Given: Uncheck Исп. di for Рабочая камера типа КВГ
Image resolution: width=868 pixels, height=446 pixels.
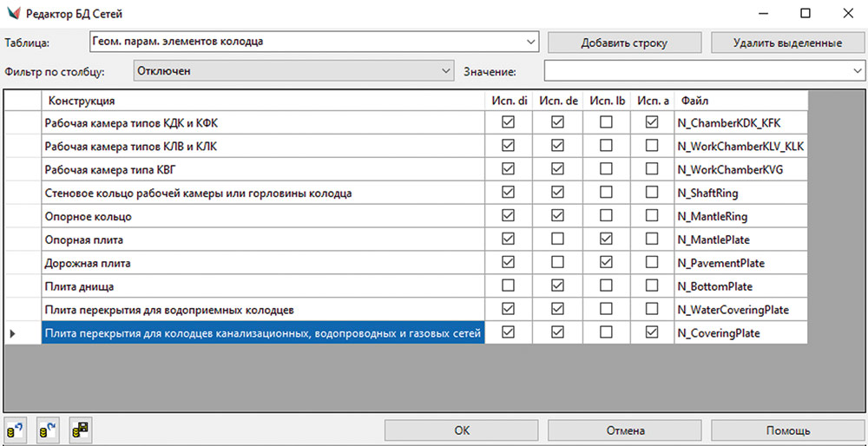Looking at the screenshot, I should (x=508, y=169).
